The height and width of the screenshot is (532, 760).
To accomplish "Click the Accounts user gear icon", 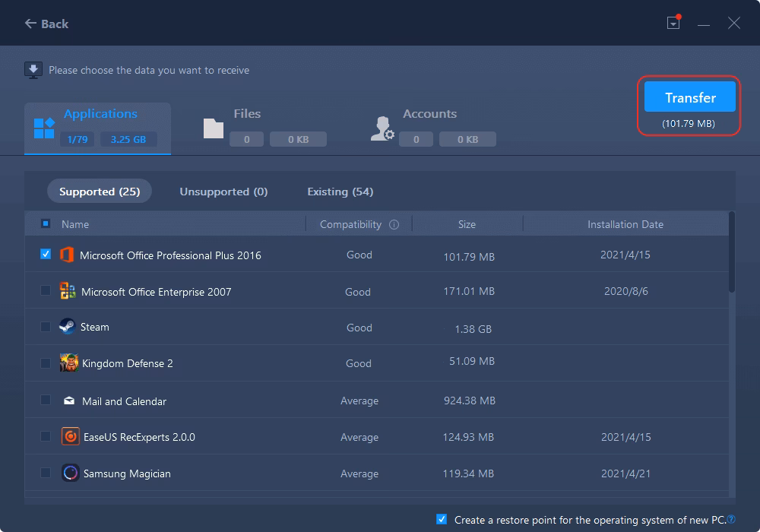I will point(382,128).
